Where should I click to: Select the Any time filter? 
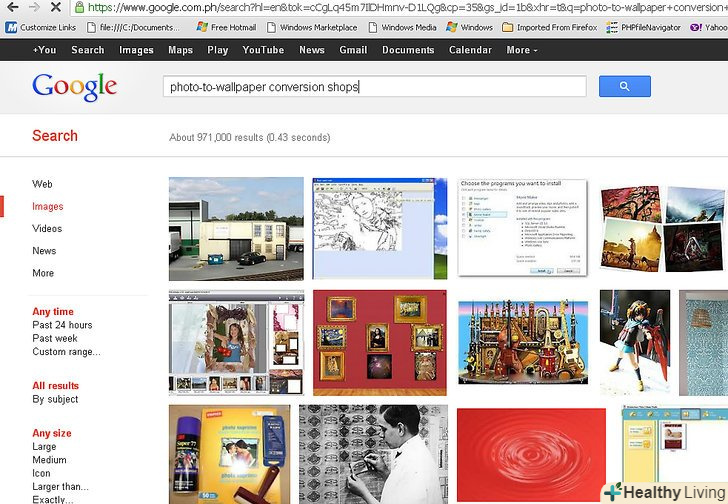click(53, 311)
